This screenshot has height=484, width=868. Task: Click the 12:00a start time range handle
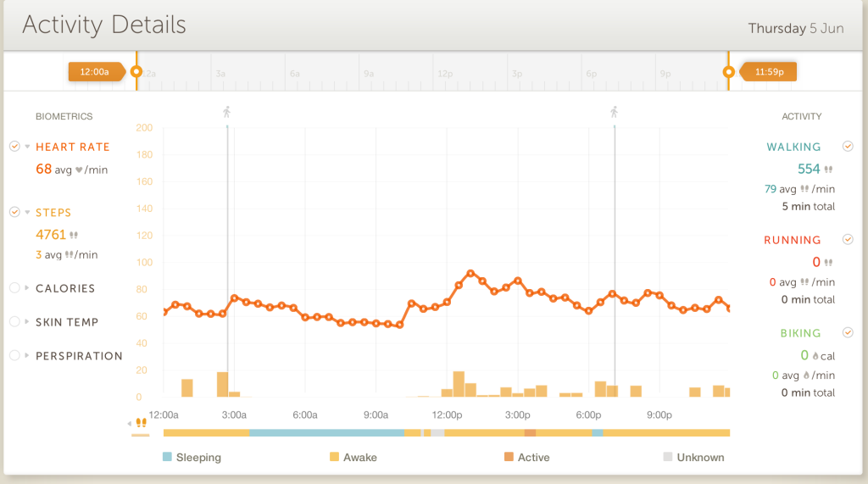(x=136, y=71)
